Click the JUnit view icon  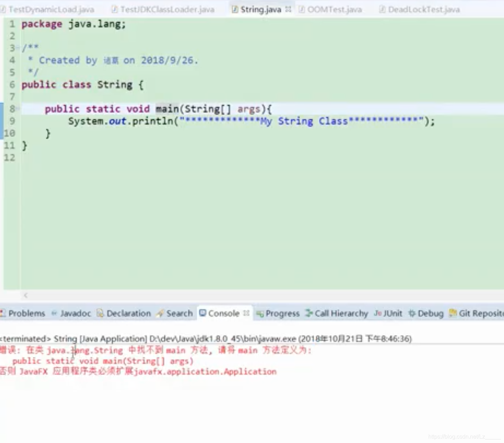377,313
